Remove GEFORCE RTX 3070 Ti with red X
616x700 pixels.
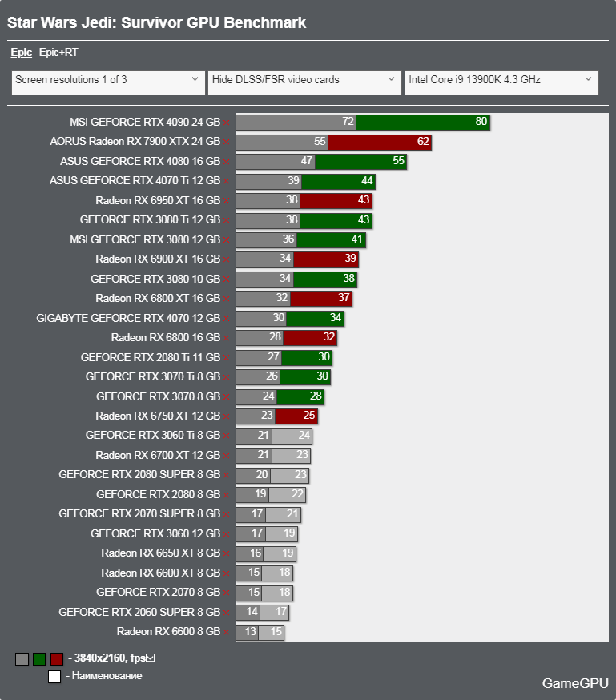tap(227, 378)
